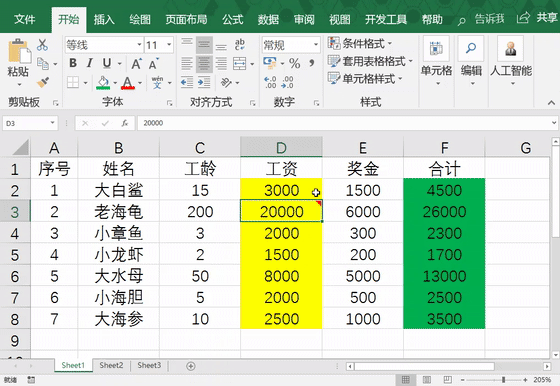Image resolution: width=560 pixels, height=386 pixels.
Task: Switch to the 公式 Formulas tab
Action: 232,19
